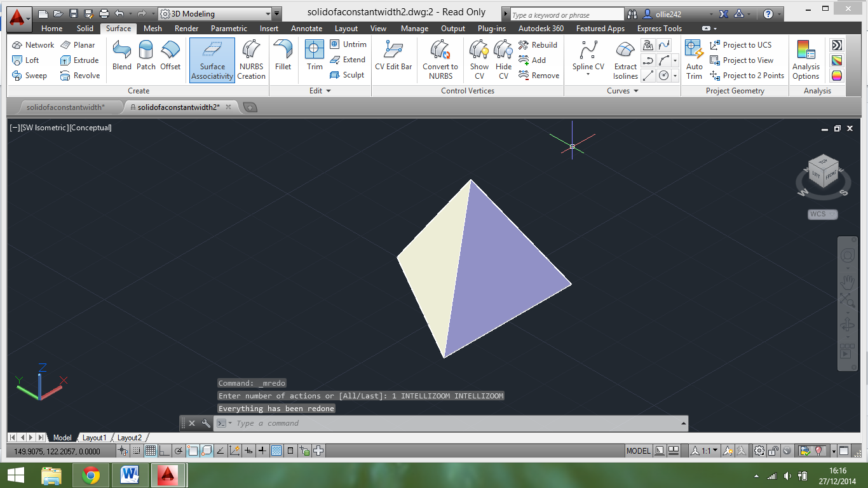Viewport: 868px width, 488px height.
Task: Click the Extract Isolines tool
Action: coord(625,60)
